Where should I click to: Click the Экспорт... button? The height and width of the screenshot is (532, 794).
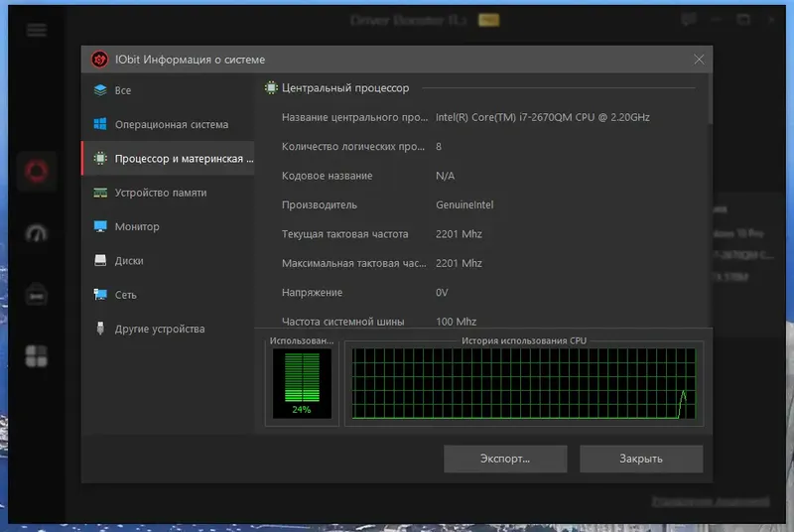click(x=505, y=459)
